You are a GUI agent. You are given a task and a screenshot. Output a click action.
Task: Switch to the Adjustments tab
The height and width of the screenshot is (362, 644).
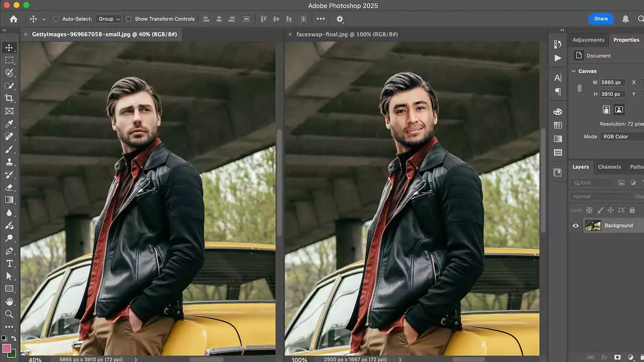point(588,40)
